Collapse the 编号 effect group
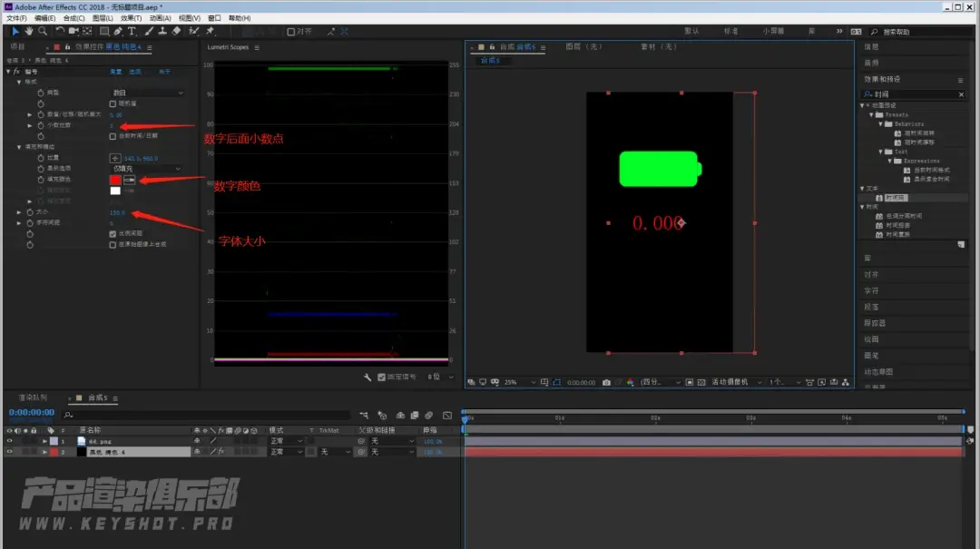The height and width of the screenshot is (549, 980). [x=9, y=72]
